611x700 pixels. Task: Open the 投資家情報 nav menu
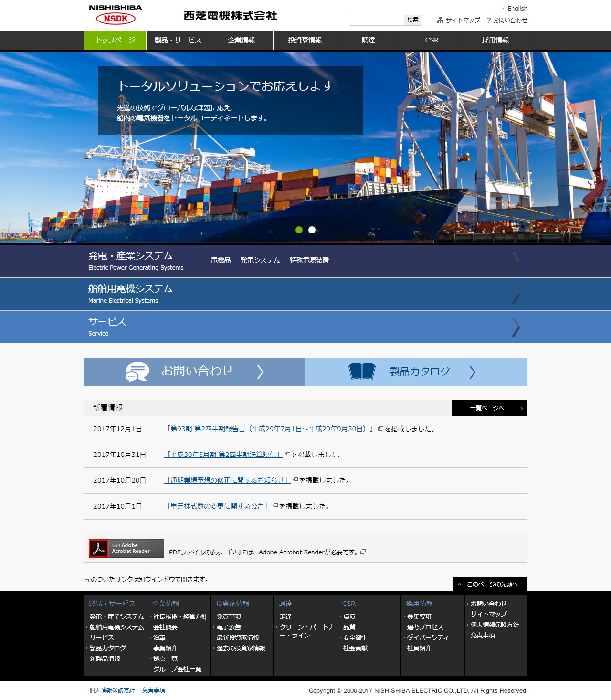click(305, 40)
